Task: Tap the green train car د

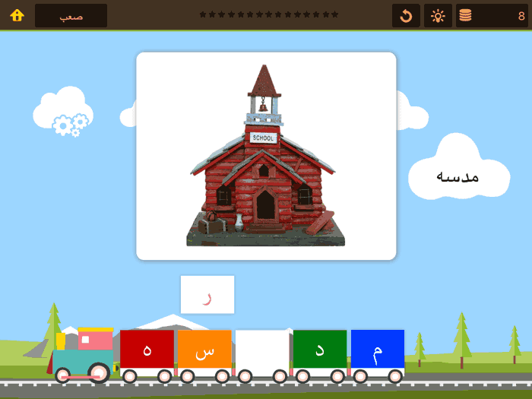Action: 320,350
